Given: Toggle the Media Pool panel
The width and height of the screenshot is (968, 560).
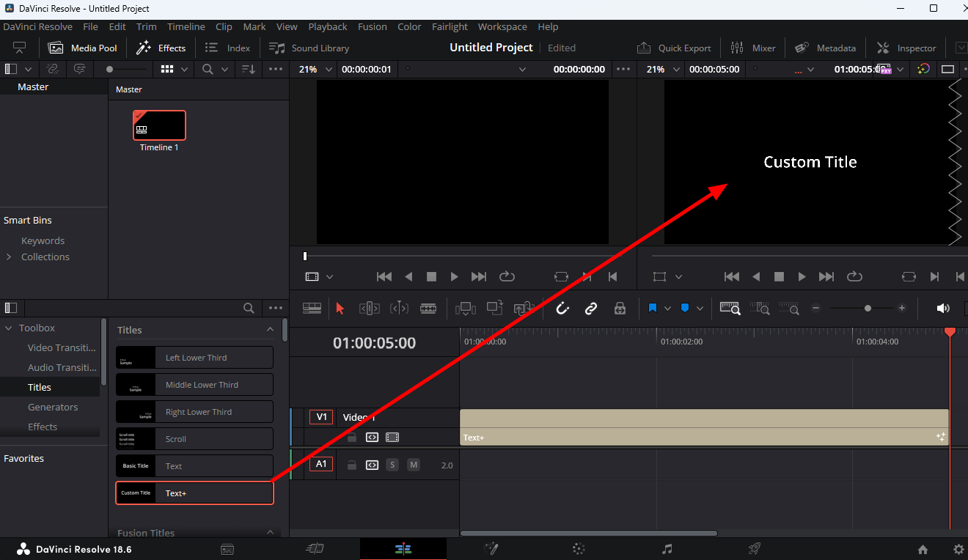Looking at the screenshot, I should click(83, 48).
